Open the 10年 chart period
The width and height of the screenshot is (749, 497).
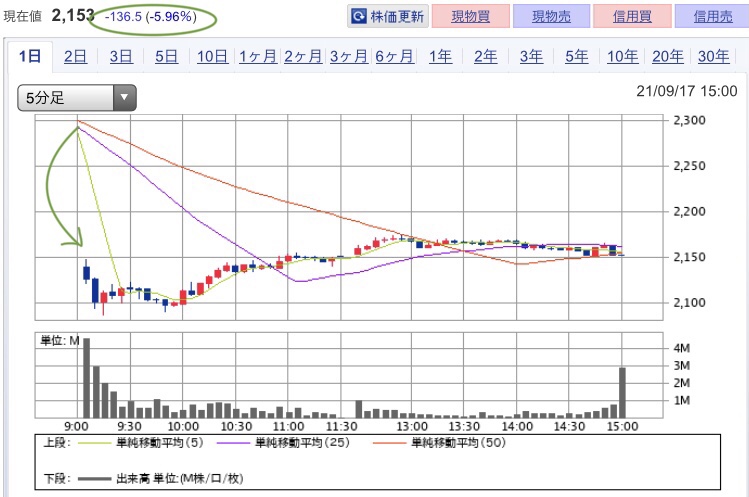(x=622, y=56)
